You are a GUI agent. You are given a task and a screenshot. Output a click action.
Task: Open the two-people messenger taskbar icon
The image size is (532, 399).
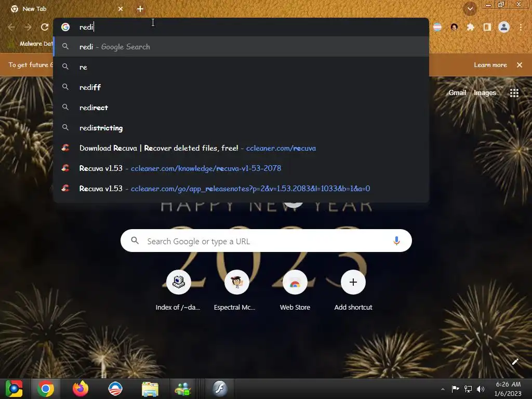coord(183,389)
